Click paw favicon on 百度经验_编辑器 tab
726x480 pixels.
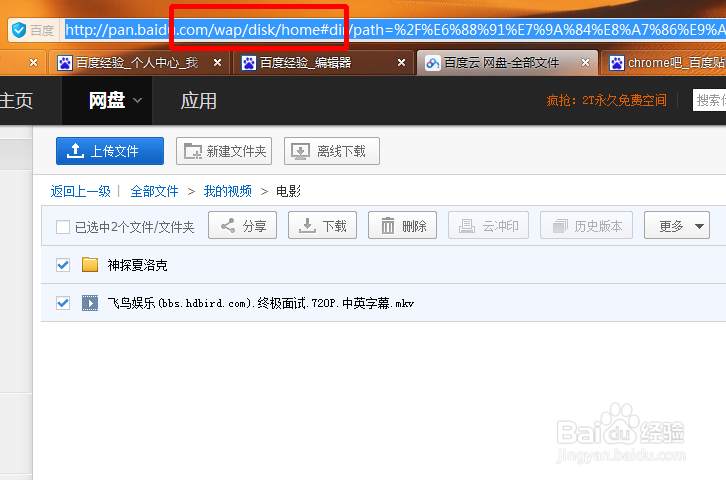[x=249, y=63]
